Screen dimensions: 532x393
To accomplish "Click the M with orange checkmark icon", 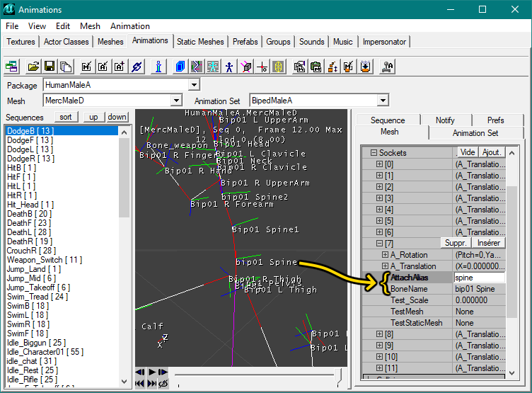I will point(349,67).
